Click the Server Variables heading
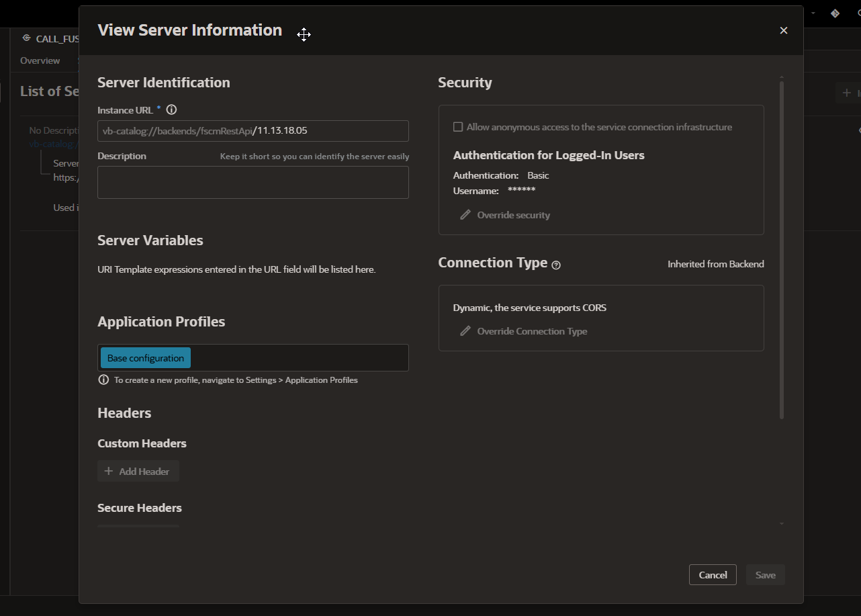The image size is (861, 616). click(x=150, y=240)
